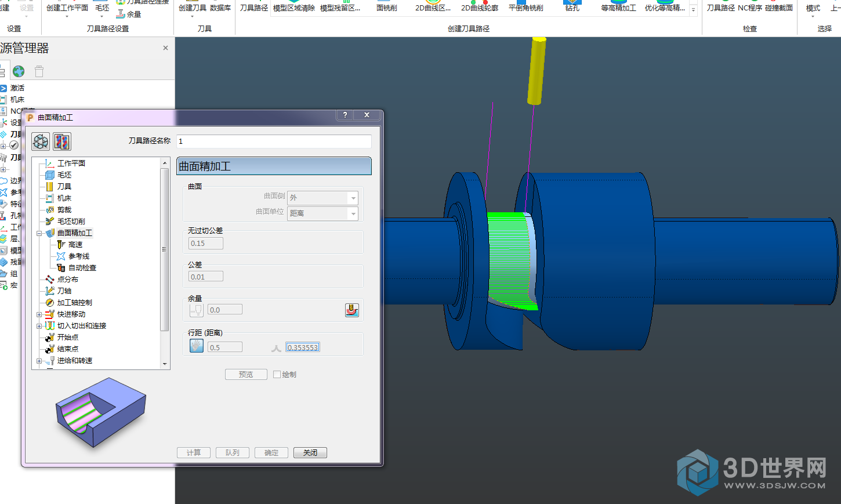This screenshot has height=504, width=841.
Task: Open 开始点 start point page
Action: pos(68,337)
